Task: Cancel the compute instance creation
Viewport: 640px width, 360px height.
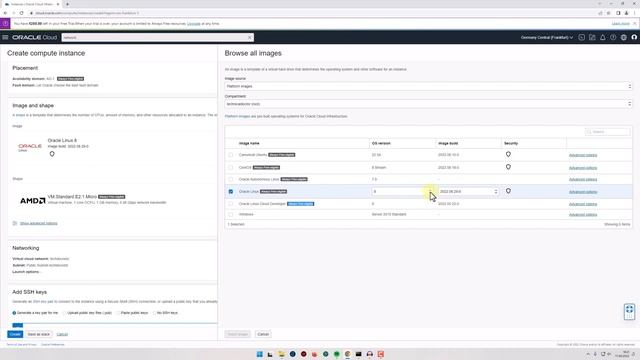Action: pos(62,334)
